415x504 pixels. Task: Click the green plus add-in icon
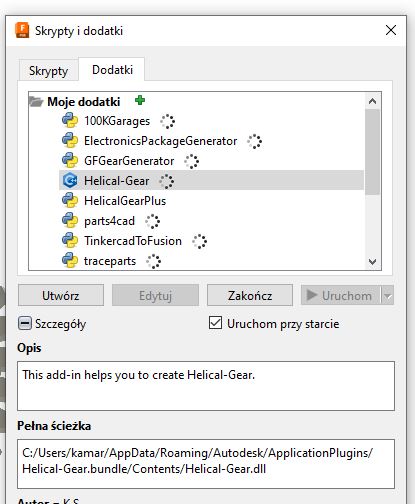140,100
